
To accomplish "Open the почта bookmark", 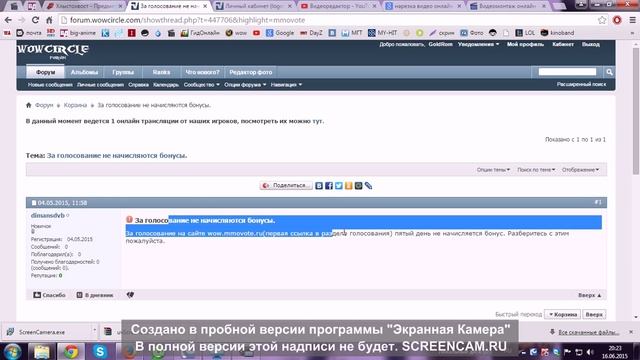I will point(29,33).
